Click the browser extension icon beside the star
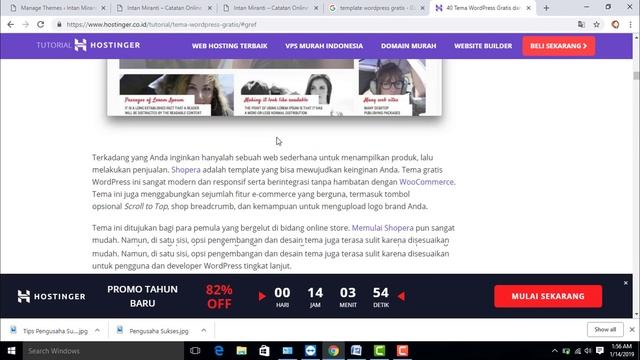This screenshot has height=360, width=640. point(615,24)
